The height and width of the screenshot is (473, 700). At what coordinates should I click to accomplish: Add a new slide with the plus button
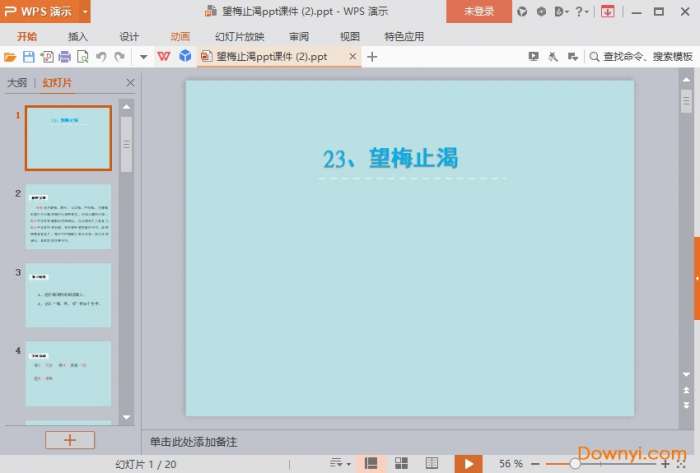(70, 440)
